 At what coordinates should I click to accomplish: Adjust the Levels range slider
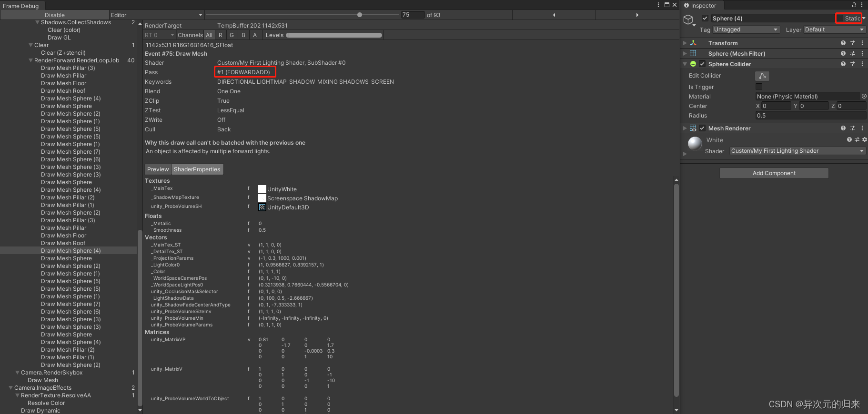[x=334, y=35]
